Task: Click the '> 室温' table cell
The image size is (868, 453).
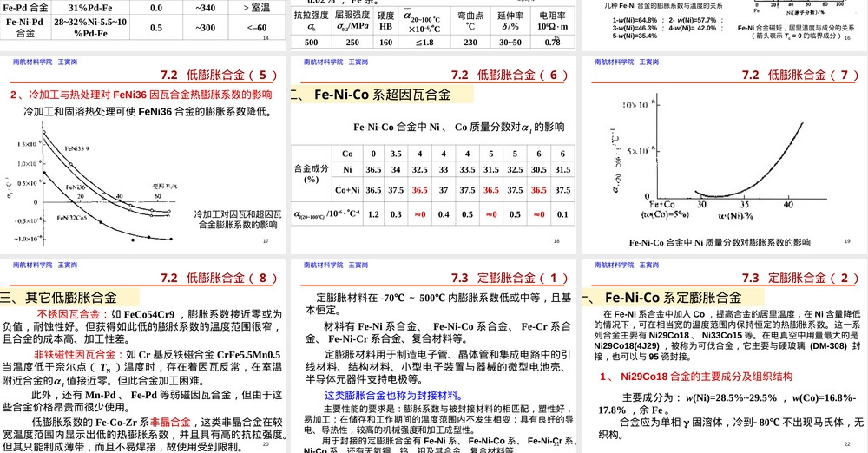Action: pyautogui.click(x=257, y=8)
